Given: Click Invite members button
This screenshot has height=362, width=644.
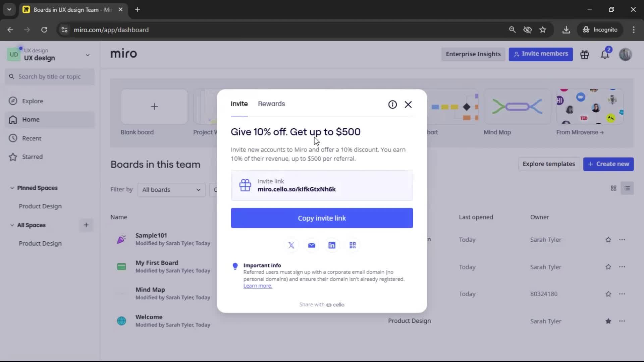Looking at the screenshot, I should [x=540, y=54].
